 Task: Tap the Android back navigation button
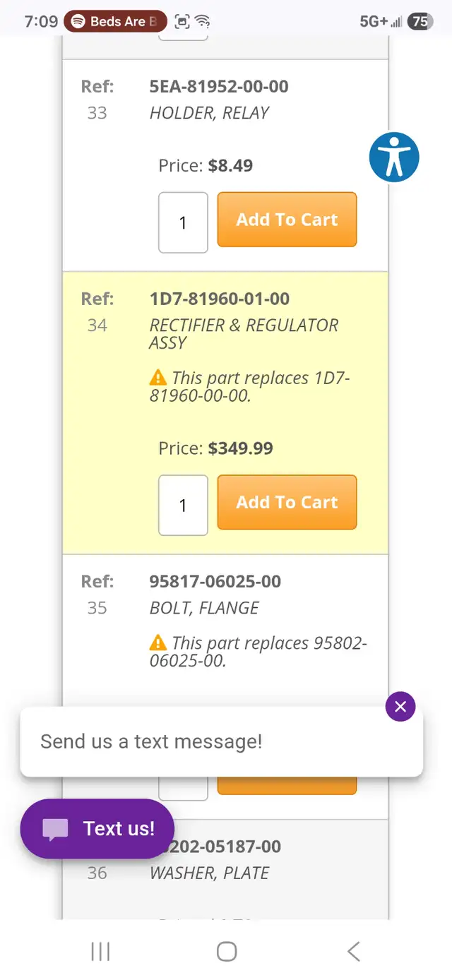coord(354,951)
